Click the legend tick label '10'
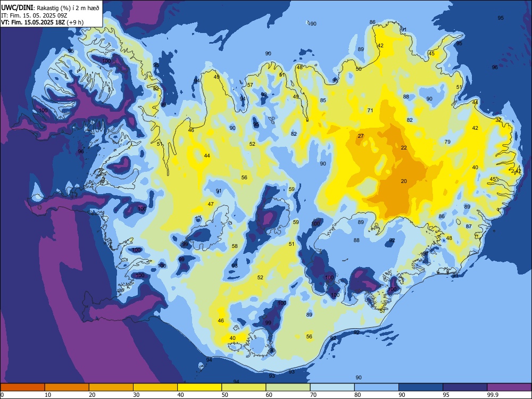Screen dimensions: 532x399 pos(48,395)
